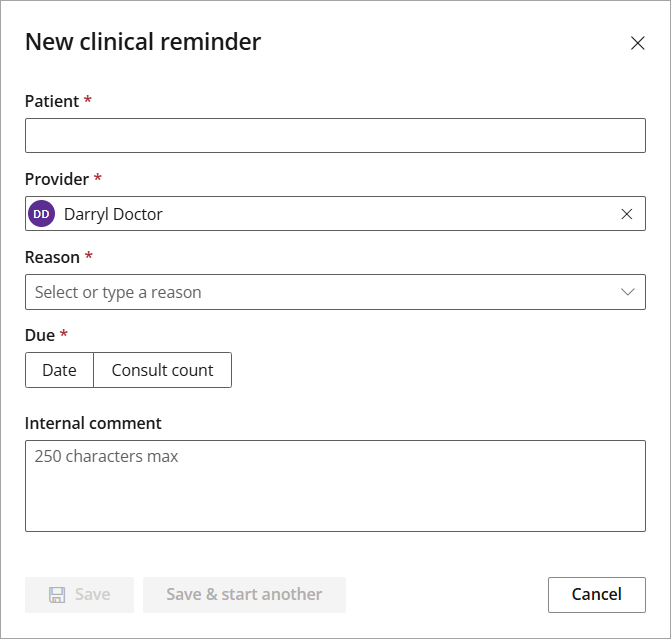Click the Due field label

pos(40,335)
